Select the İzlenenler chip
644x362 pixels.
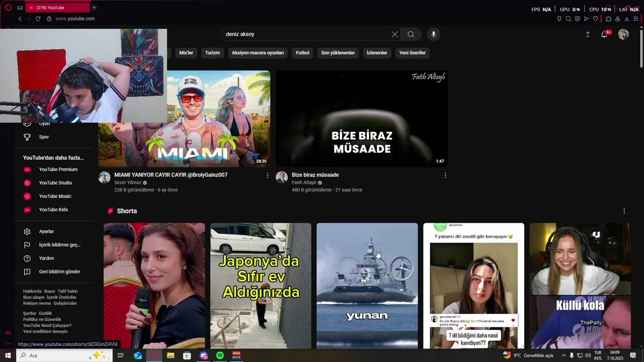(377, 53)
